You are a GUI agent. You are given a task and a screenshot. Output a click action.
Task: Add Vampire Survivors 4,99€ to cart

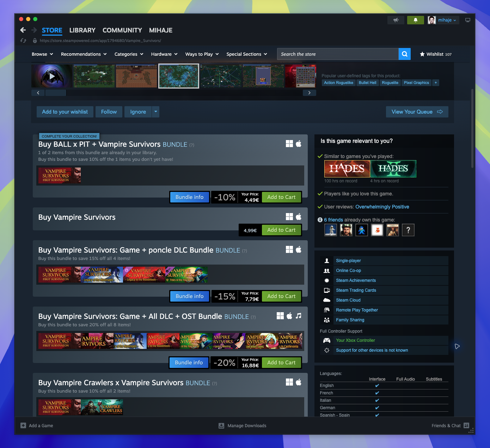[281, 230]
